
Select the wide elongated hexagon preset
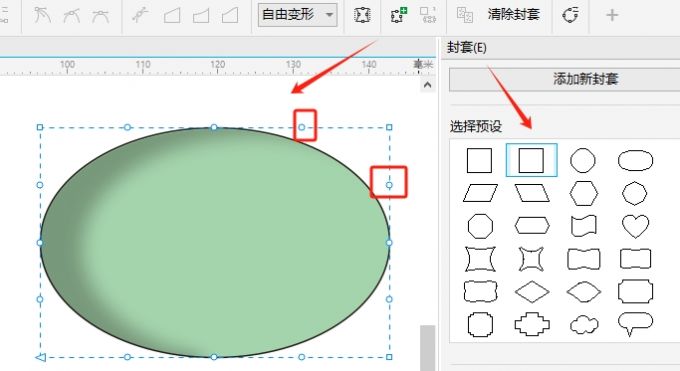coord(532,226)
